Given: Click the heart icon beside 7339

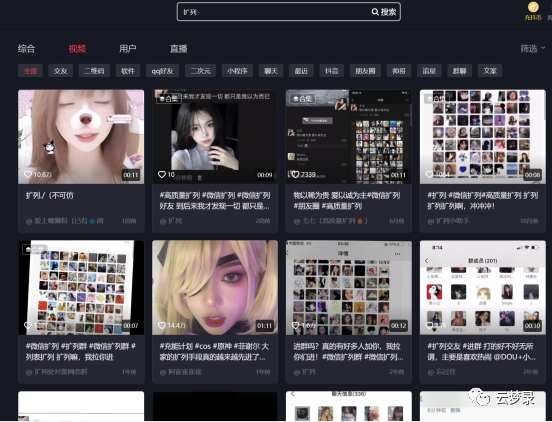Looking at the screenshot, I should click(295, 175).
